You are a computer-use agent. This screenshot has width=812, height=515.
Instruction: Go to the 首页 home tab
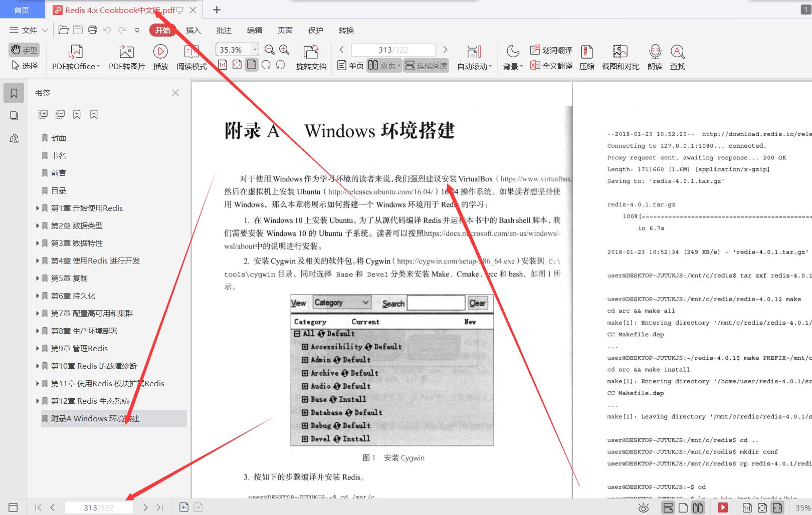point(22,10)
